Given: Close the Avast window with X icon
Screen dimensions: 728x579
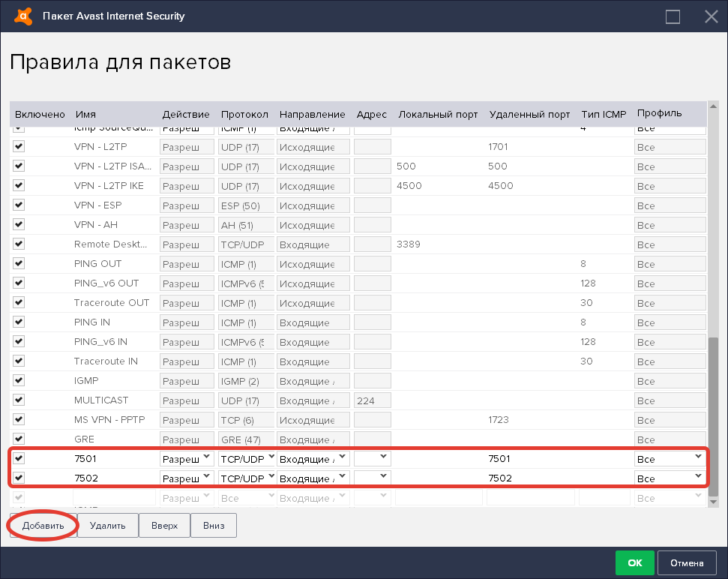Looking at the screenshot, I should click(x=711, y=16).
